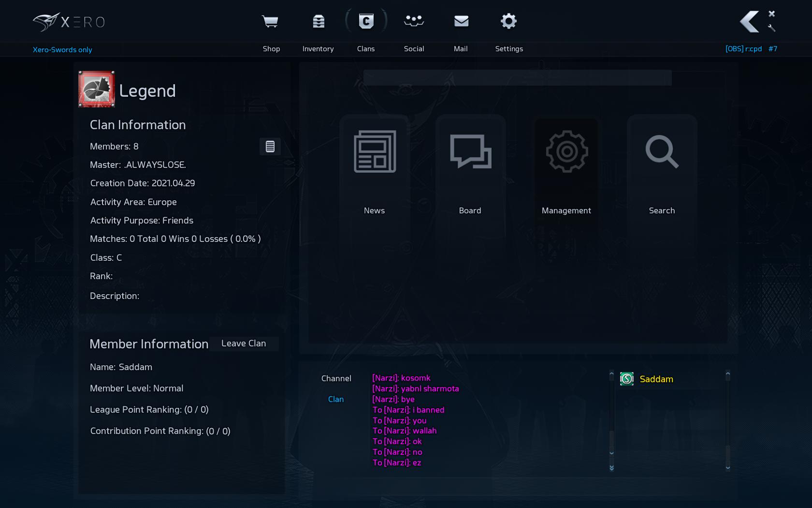Jump chat to bottom with double arrow
Image resolution: width=812 pixels, height=508 pixels.
[x=611, y=468]
